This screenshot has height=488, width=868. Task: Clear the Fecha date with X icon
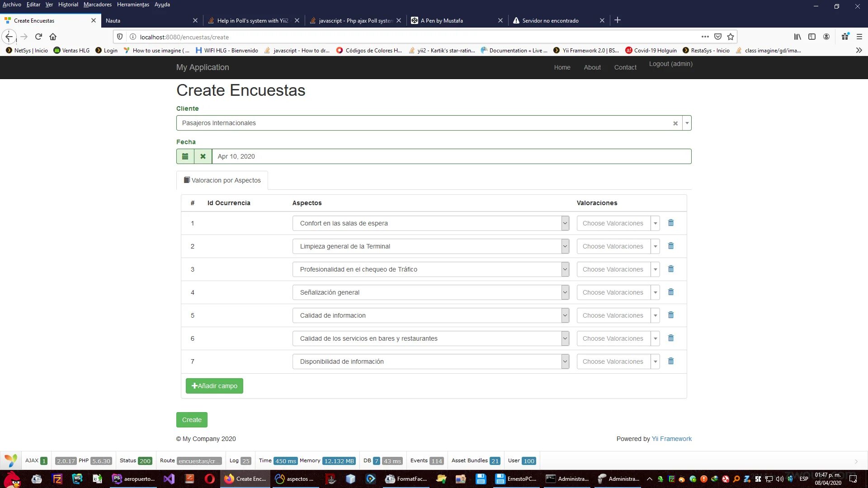click(x=203, y=156)
